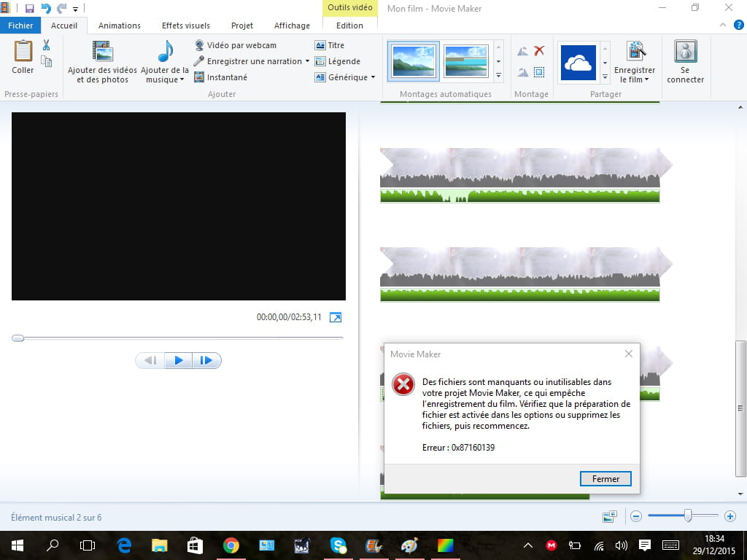Click the Coller paste icon

pyautogui.click(x=23, y=52)
